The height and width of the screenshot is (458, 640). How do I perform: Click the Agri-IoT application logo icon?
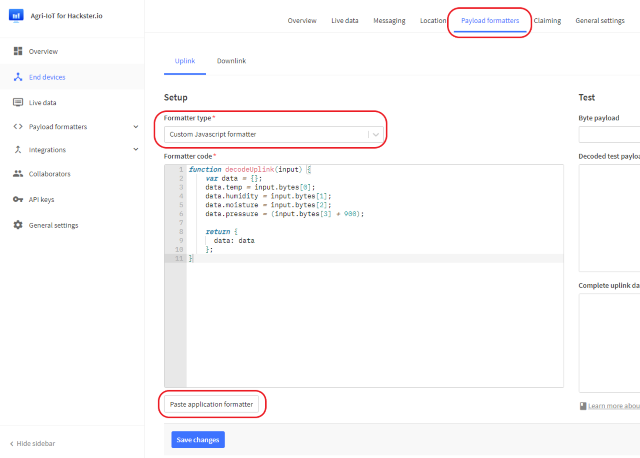[x=16, y=16]
